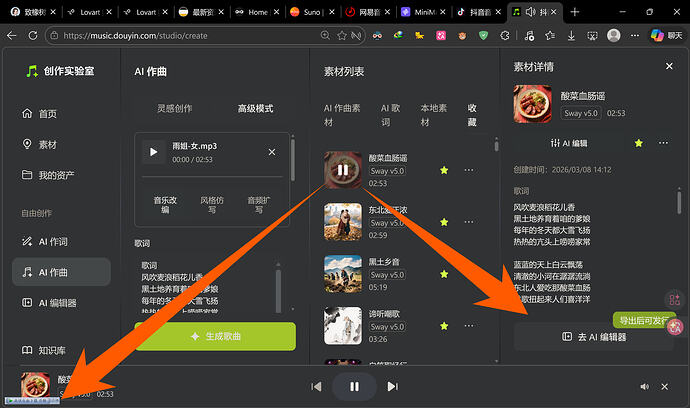
Task: Reload the browser page
Action: point(33,36)
